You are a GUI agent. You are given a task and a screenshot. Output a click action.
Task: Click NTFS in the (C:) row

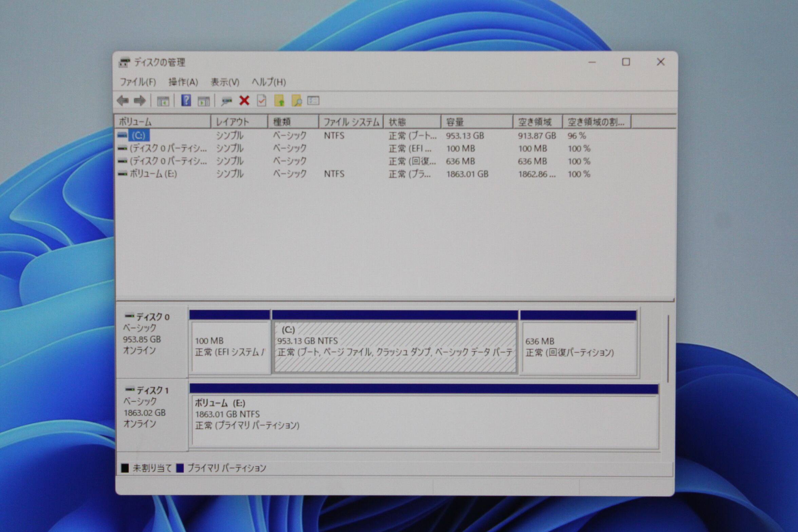[x=334, y=136]
